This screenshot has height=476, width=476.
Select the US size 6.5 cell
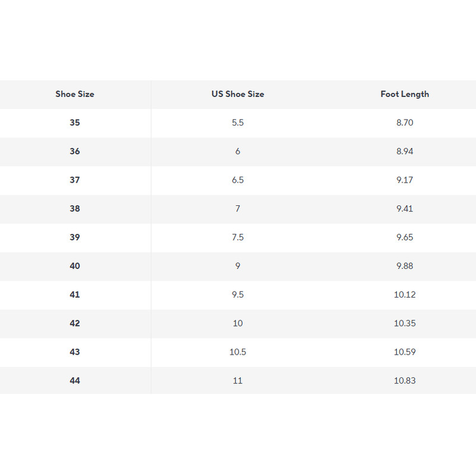click(237, 180)
